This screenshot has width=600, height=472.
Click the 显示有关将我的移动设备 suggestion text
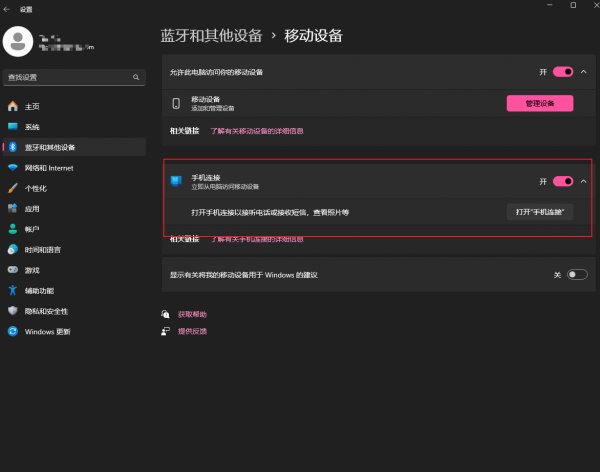tap(244, 275)
